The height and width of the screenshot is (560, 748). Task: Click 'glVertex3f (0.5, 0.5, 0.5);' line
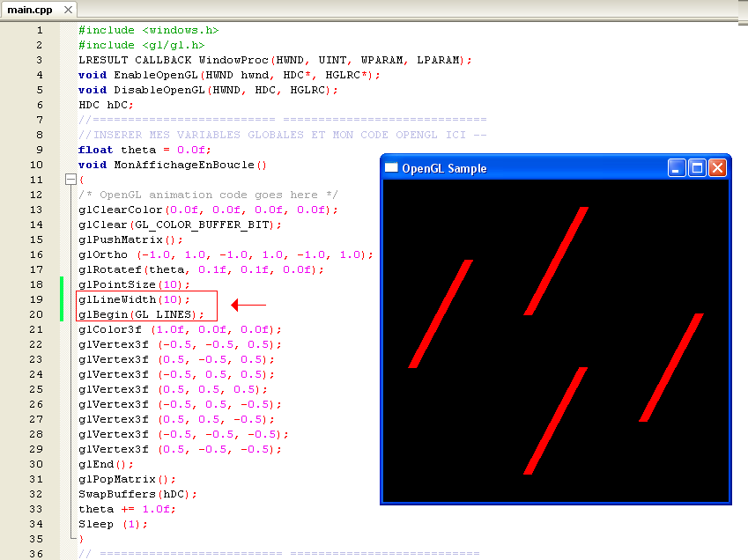pos(173,389)
